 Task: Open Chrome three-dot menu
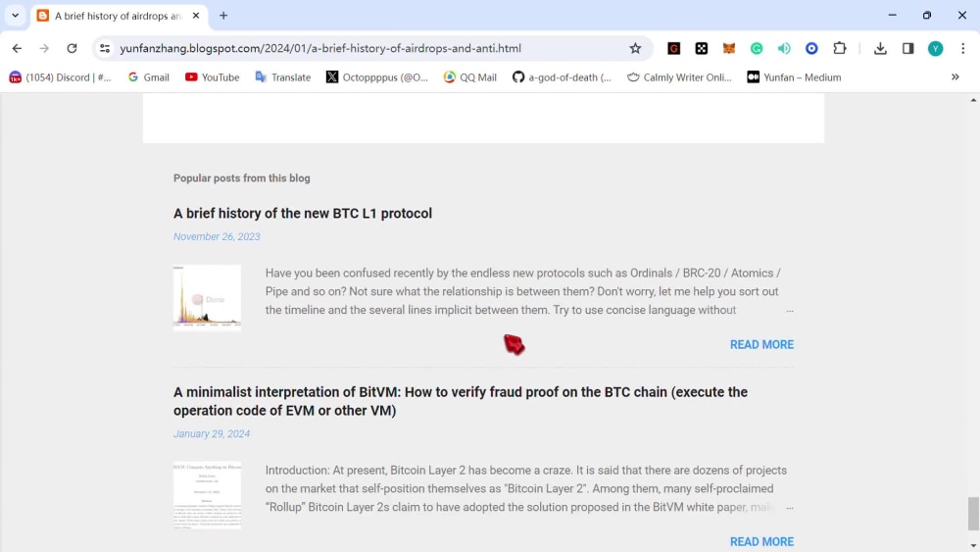click(x=962, y=48)
